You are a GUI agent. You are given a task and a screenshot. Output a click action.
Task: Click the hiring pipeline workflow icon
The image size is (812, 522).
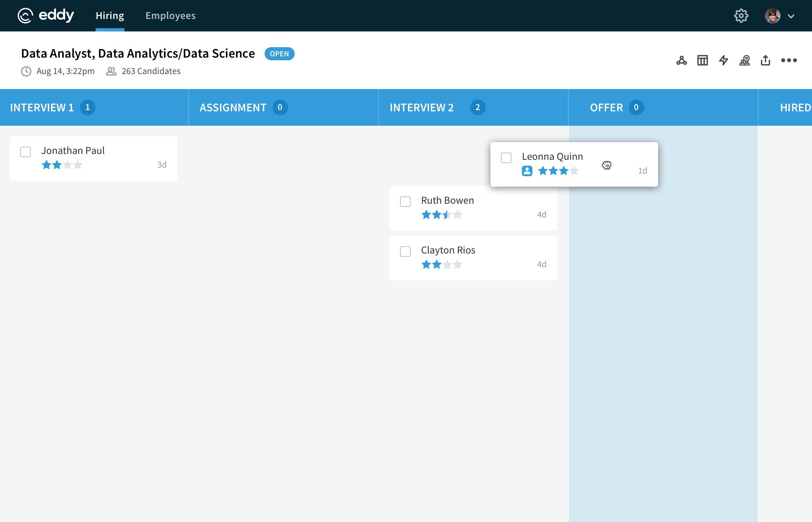[682, 60]
